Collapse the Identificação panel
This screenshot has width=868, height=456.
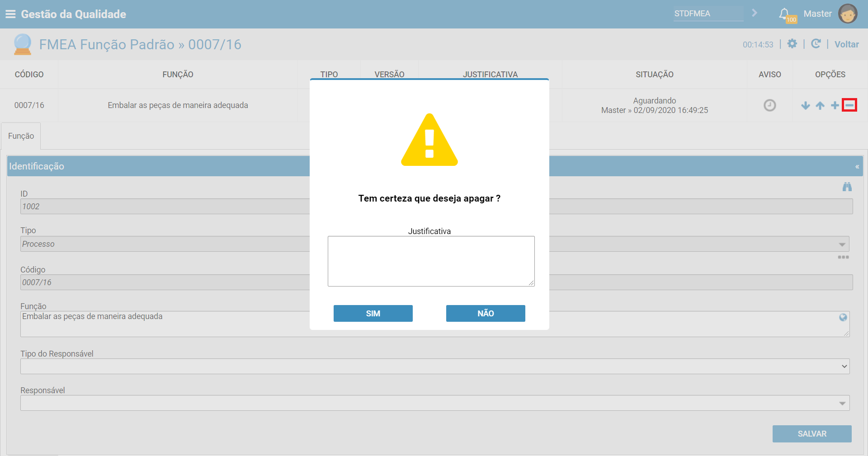[x=857, y=167]
